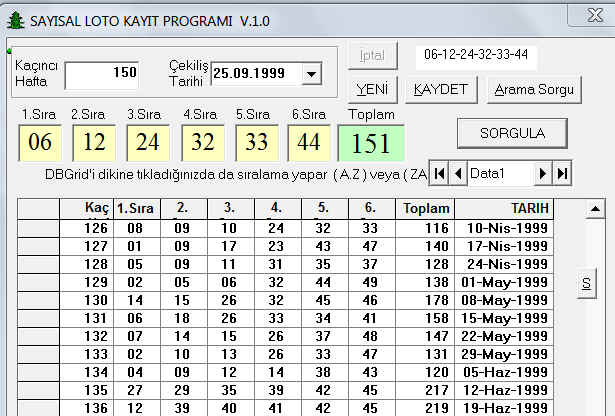Save the record with KAYDET
The width and height of the screenshot is (615, 416).
click(x=441, y=89)
